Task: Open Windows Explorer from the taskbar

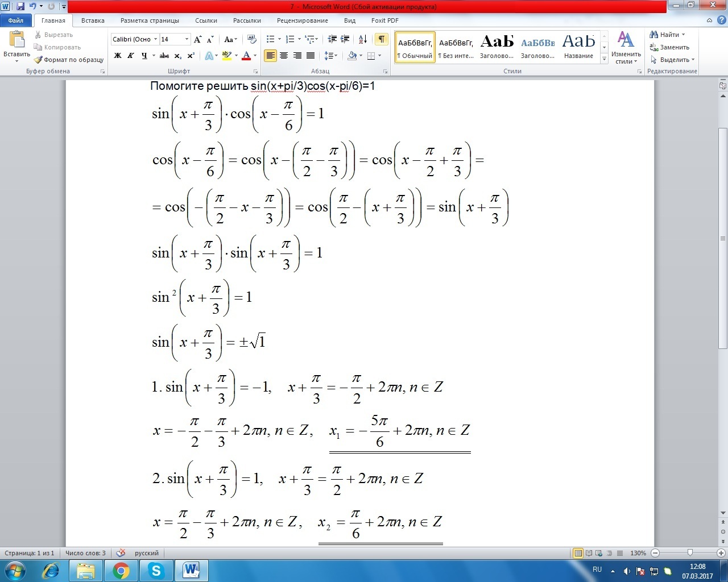Action: (x=85, y=571)
